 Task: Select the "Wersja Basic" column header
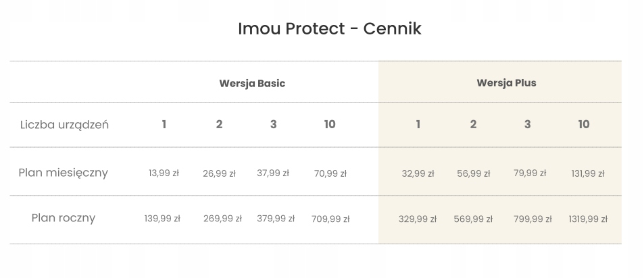pos(252,84)
